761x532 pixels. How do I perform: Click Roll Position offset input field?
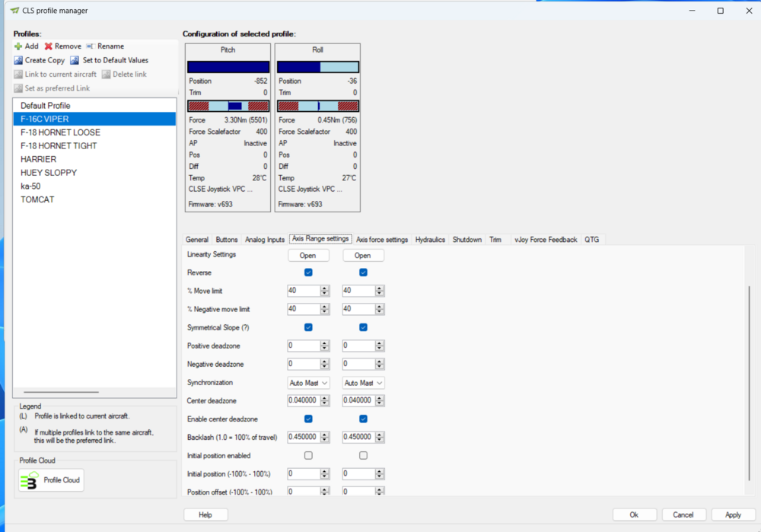(358, 491)
